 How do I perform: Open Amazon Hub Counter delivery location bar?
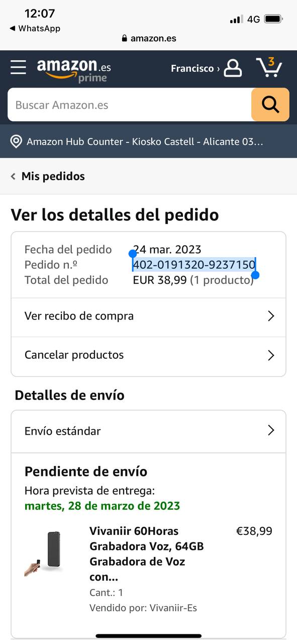[148, 141]
